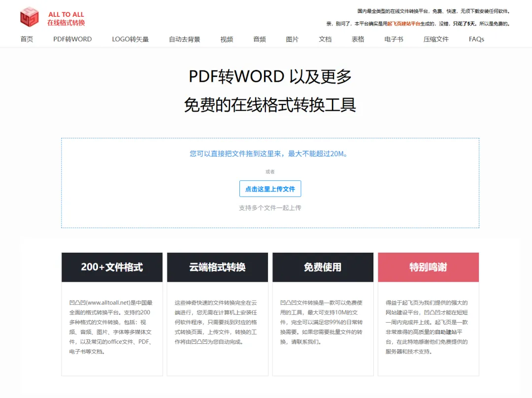Click the 支持多个文件一起上传 note
Screen dimensions: 532x398
(270, 208)
